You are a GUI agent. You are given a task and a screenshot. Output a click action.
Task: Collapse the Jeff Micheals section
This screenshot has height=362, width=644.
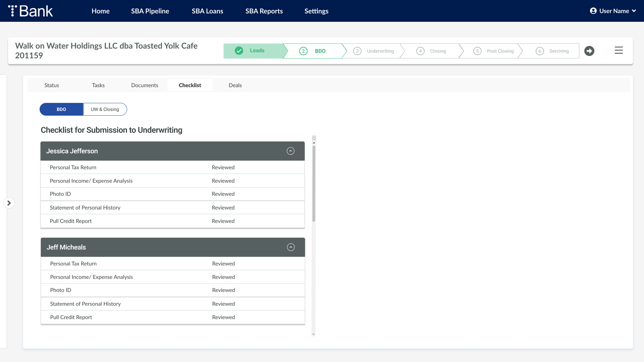291,247
